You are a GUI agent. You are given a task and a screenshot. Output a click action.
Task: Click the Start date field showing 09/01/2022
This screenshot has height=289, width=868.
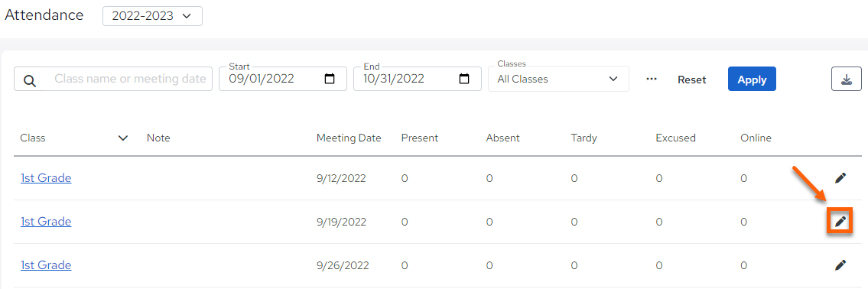(x=283, y=79)
